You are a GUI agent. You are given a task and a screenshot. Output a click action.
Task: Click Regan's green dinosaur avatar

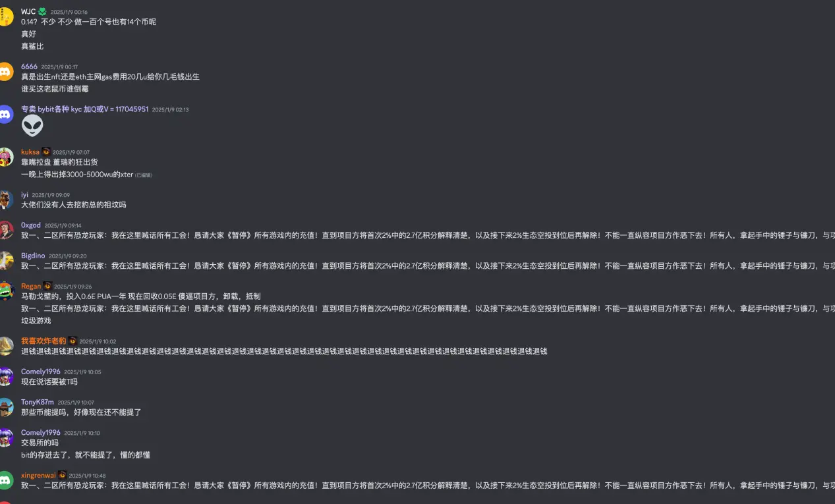click(x=6, y=291)
